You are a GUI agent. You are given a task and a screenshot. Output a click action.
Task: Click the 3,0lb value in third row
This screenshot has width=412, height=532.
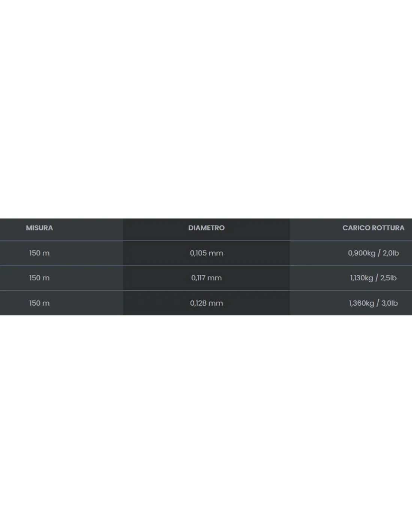pyautogui.click(x=390, y=303)
